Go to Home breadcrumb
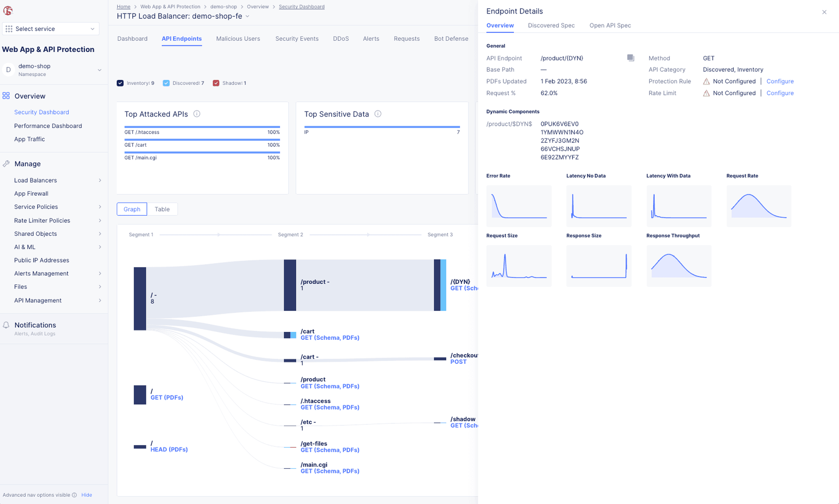Viewport: 839px width, 504px height. [124, 7]
